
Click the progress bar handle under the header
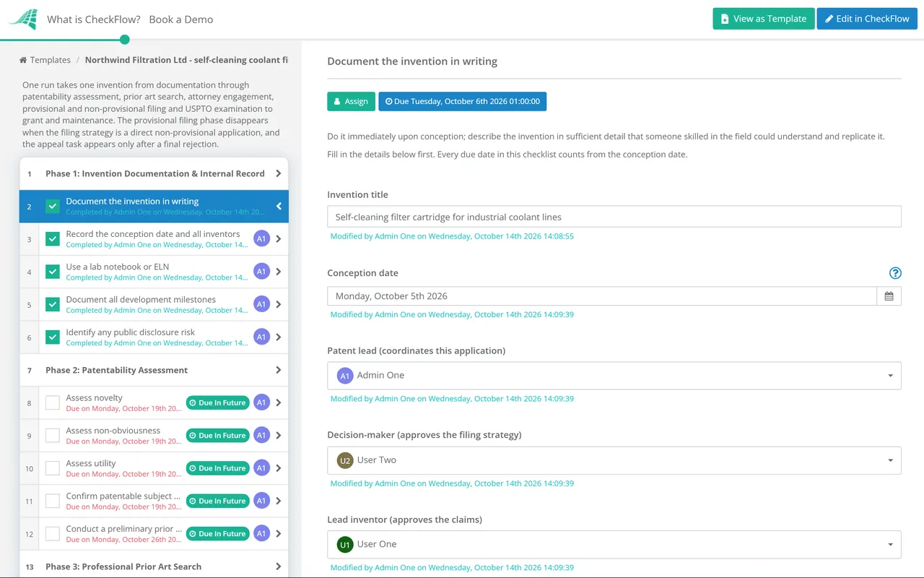point(125,40)
